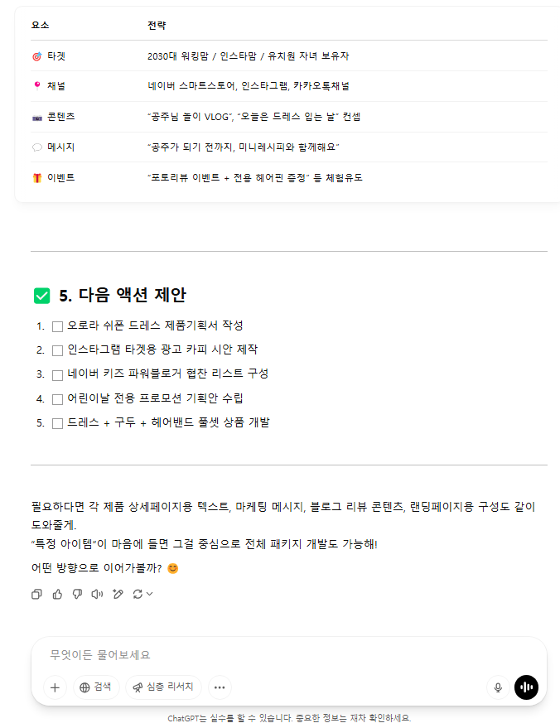Expand the model switch chevron beside regenerate
The image size is (560, 728).
point(149,594)
